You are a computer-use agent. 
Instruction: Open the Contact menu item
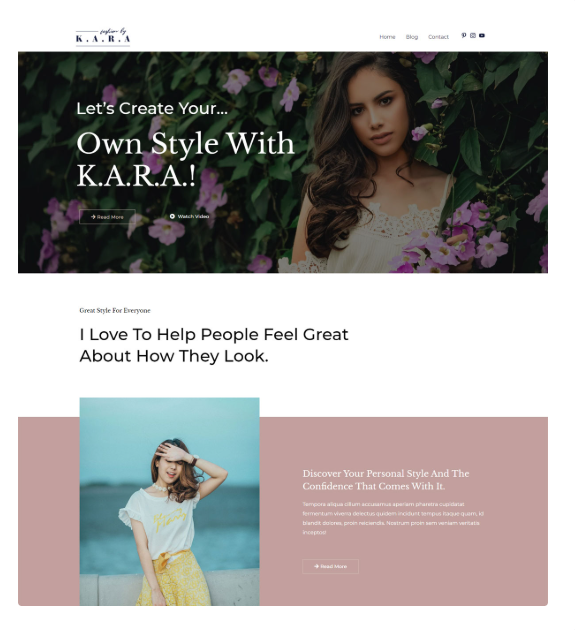click(438, 37)
